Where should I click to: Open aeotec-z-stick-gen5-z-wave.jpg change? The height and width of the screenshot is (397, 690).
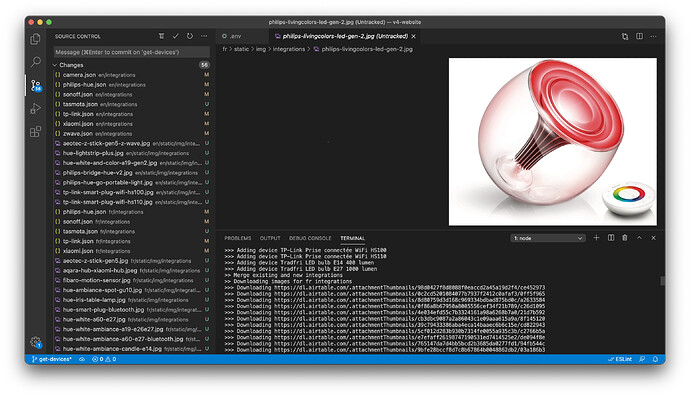click(132, 143)
